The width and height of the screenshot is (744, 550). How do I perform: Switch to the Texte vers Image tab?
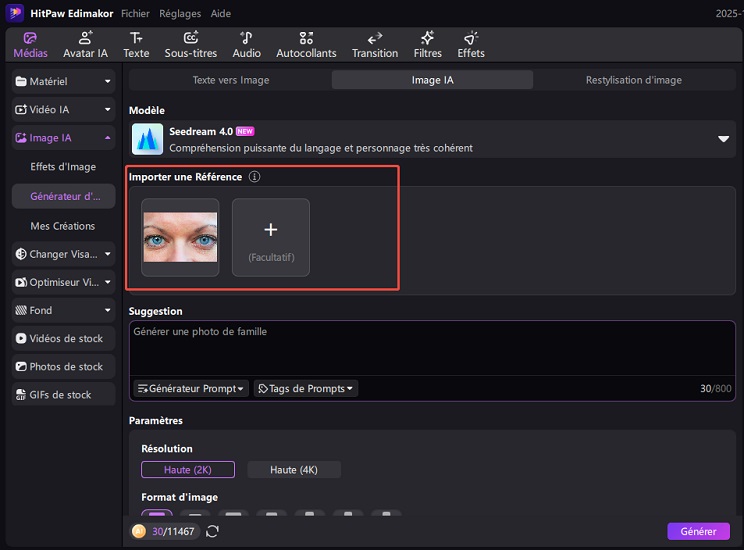tap(230, 80)
